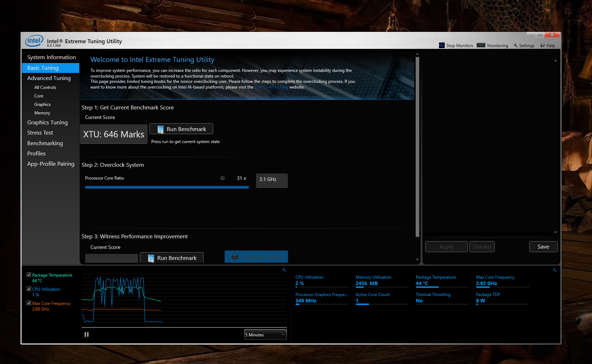Open Settings via the wrench icon
This screenshot has width=592, height=364.
click(x=516, y=45)
